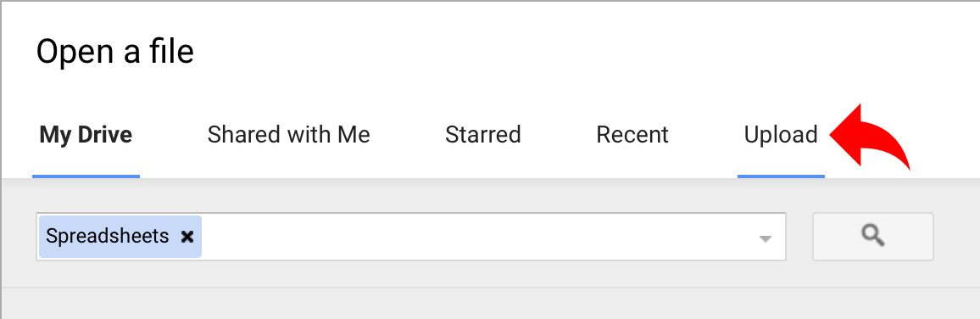Click the Open a file dialog heading

115,51
